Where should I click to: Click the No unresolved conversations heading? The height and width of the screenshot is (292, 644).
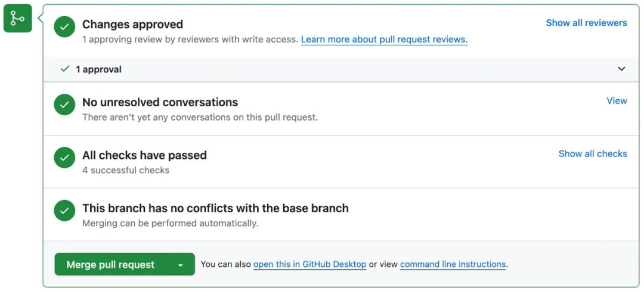[x=160, y=102]
